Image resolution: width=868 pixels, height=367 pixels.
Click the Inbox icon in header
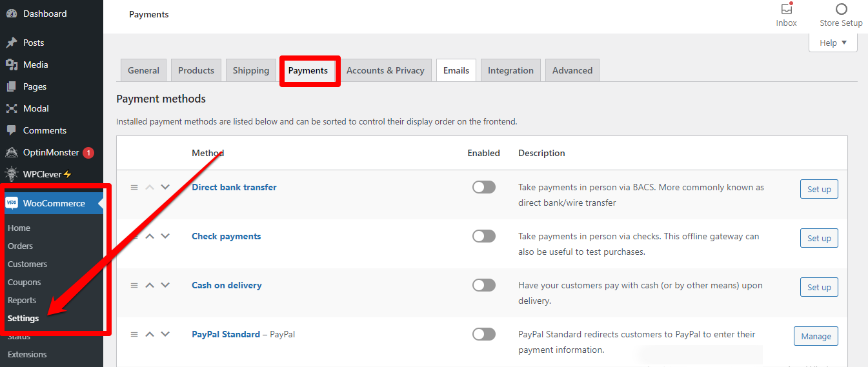point(786,10)
